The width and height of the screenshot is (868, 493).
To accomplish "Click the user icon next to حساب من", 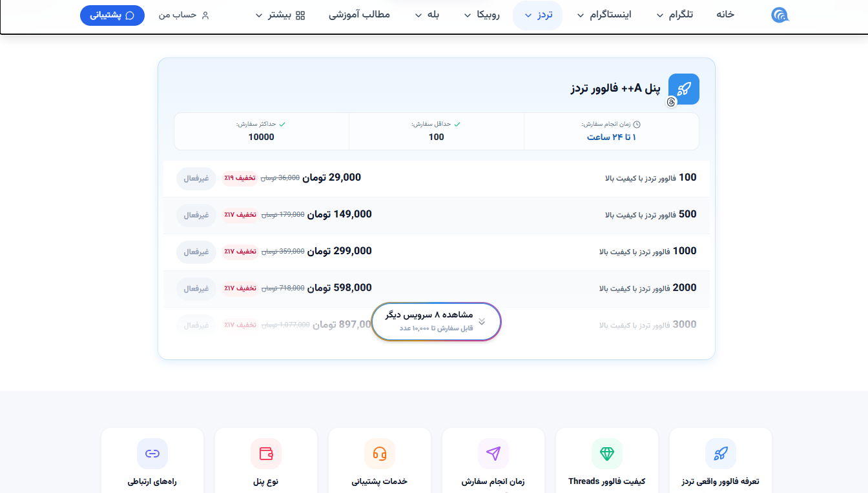I will coord(205,15).
